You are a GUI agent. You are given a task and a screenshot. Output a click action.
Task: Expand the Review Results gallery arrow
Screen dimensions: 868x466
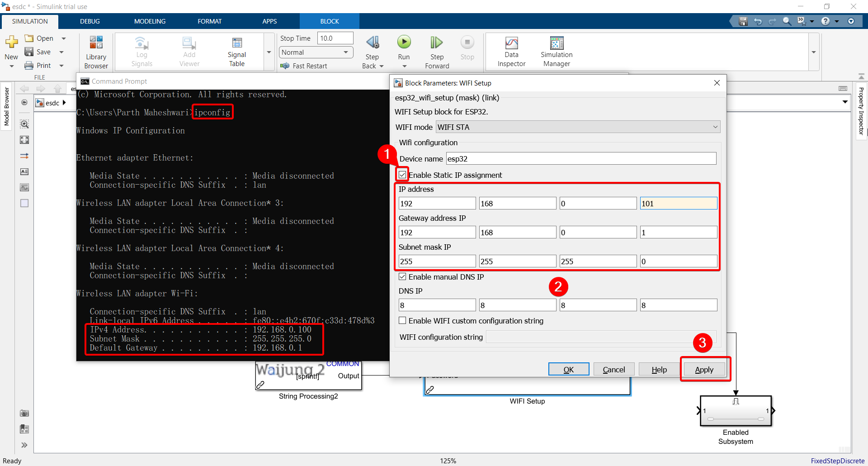814,52
